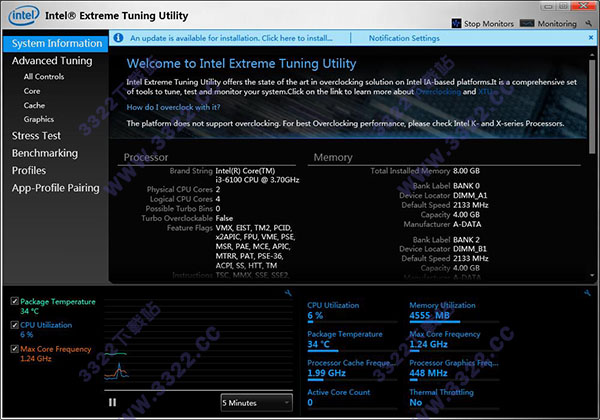The height and width of the screenshot is (420, 600).
Task: Click the DIMM_A1 device locator value
Action: point(470,195)
